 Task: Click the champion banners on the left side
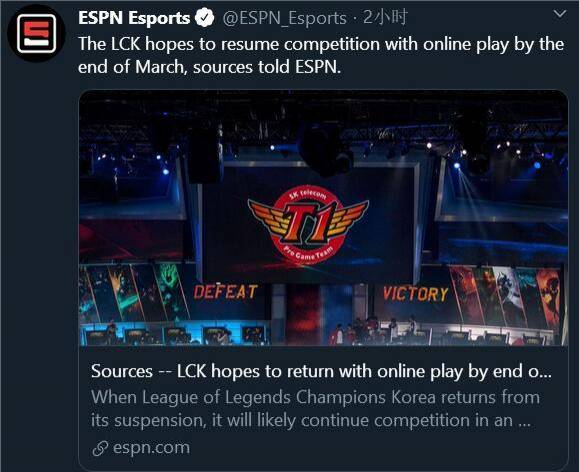point(134,292)
